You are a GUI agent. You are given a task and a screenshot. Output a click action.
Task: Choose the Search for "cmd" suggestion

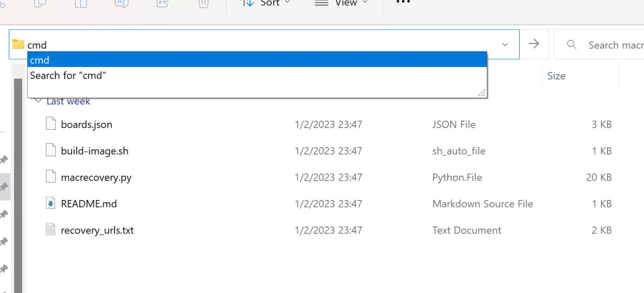(68, 75)
